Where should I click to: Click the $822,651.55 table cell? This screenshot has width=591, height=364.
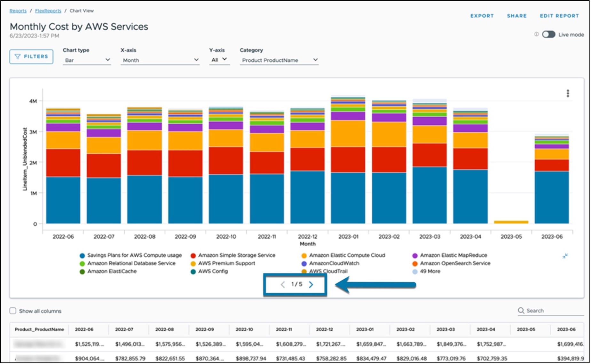point(170,359)
